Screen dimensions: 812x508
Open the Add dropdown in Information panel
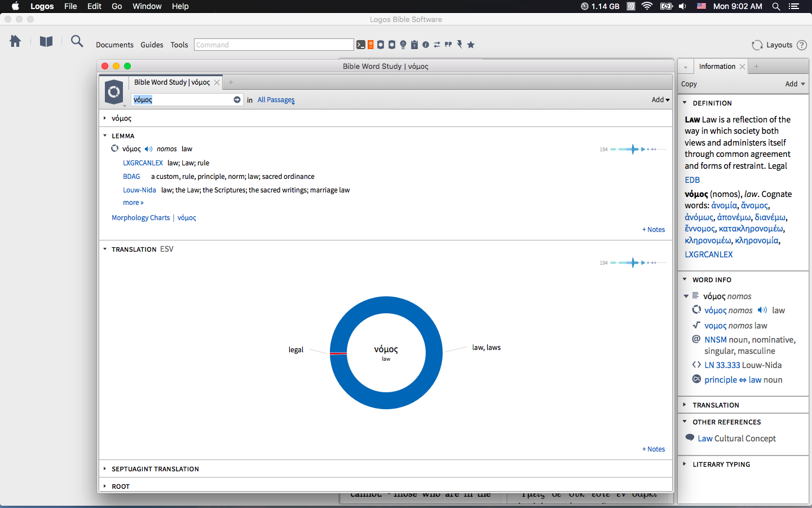795,84
